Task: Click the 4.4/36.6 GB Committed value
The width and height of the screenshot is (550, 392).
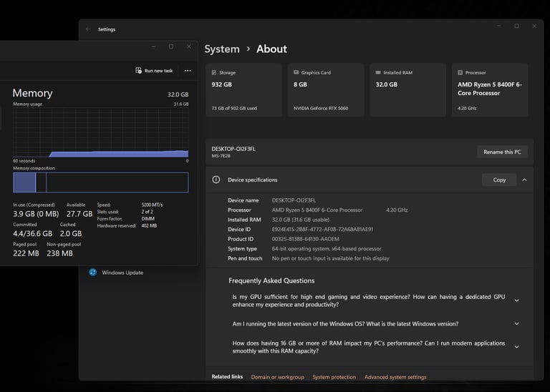Action: click(x=33, y=234)
